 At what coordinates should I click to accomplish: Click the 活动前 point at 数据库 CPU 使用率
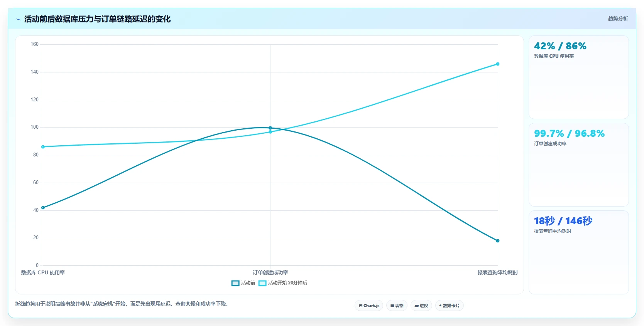click(x=43, y=208)
